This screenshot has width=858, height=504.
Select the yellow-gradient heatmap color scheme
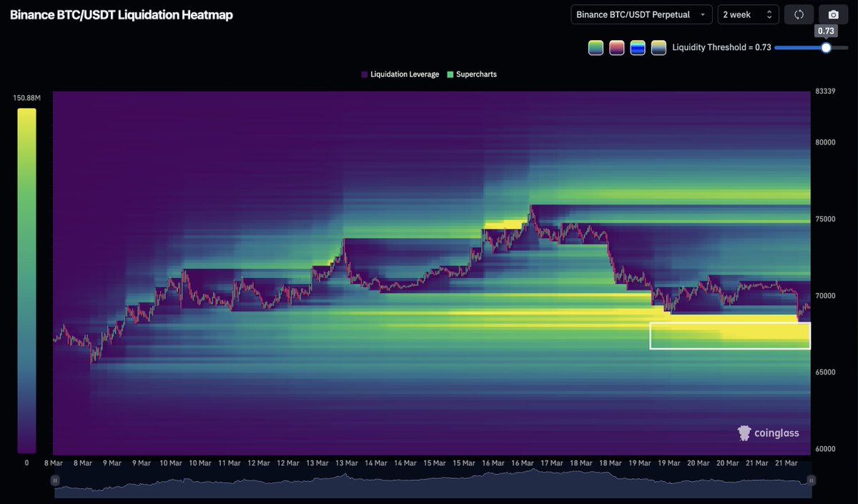(658, 47)
